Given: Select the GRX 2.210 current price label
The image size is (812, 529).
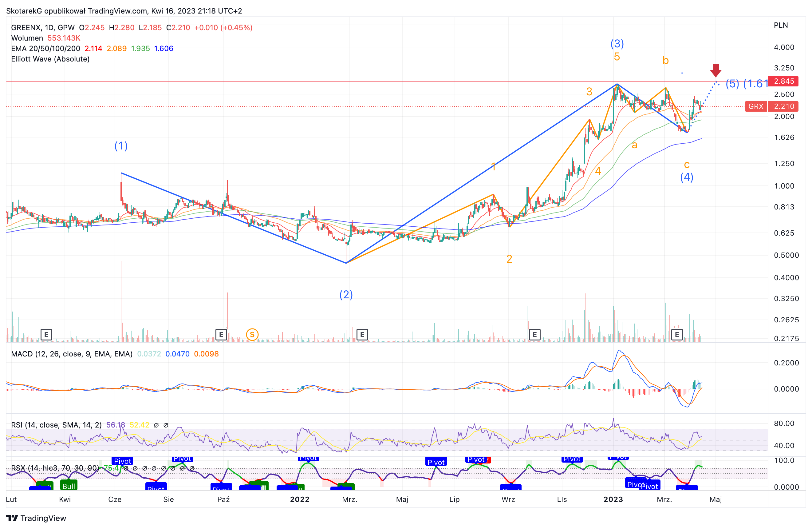Looking at the screenshot, I should click(772, 106).
